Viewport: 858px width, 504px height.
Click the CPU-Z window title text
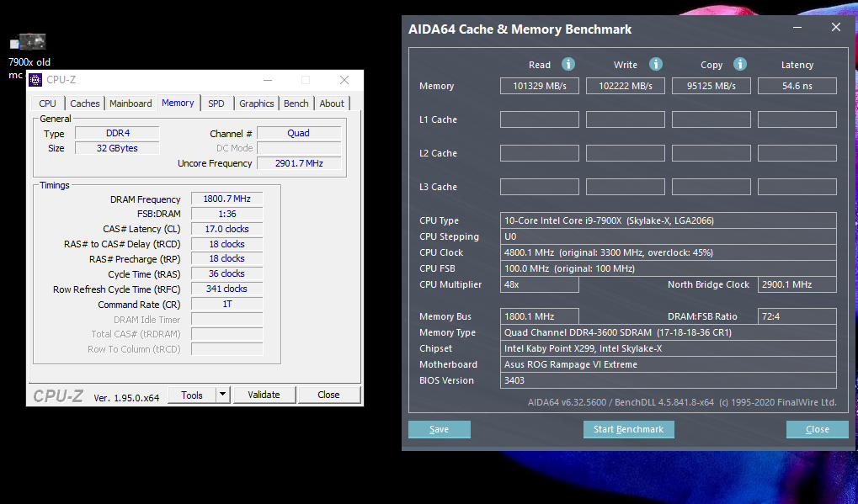(61, 80)
